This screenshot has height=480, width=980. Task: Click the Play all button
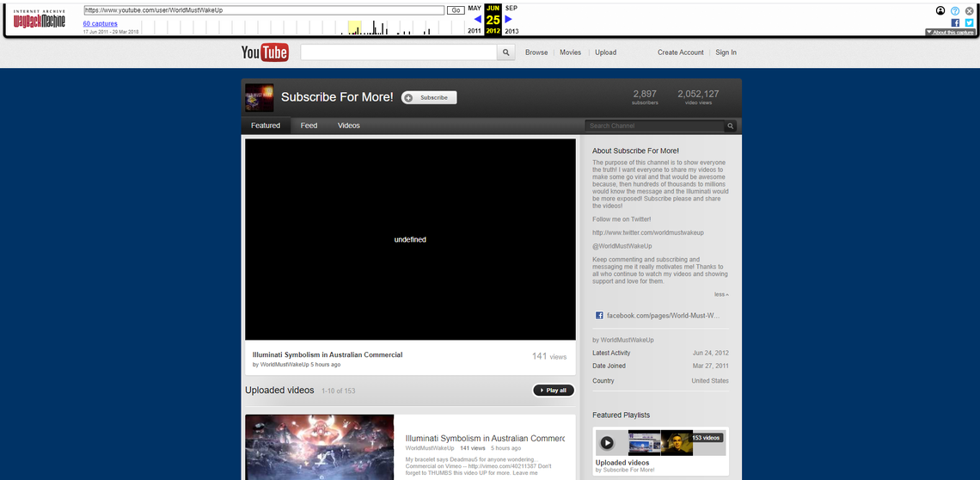(x=553, y=391)
